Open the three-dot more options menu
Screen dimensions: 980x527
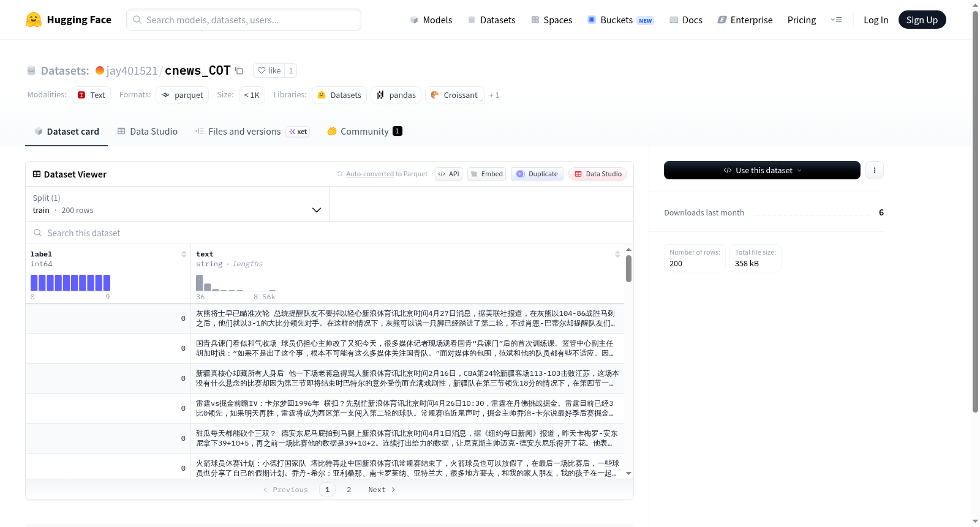[875, 170]
